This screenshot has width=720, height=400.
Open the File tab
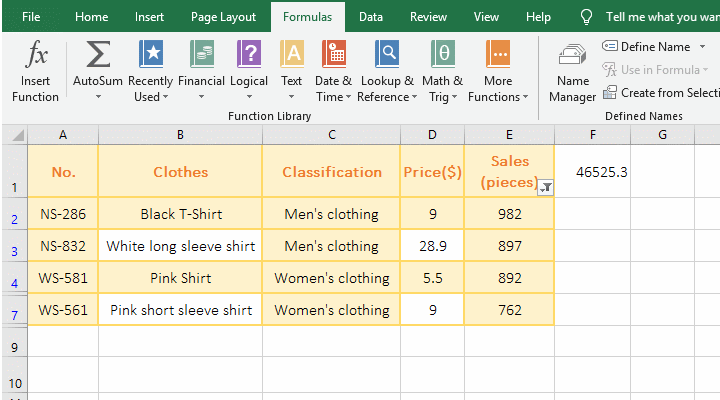[31, 17]
